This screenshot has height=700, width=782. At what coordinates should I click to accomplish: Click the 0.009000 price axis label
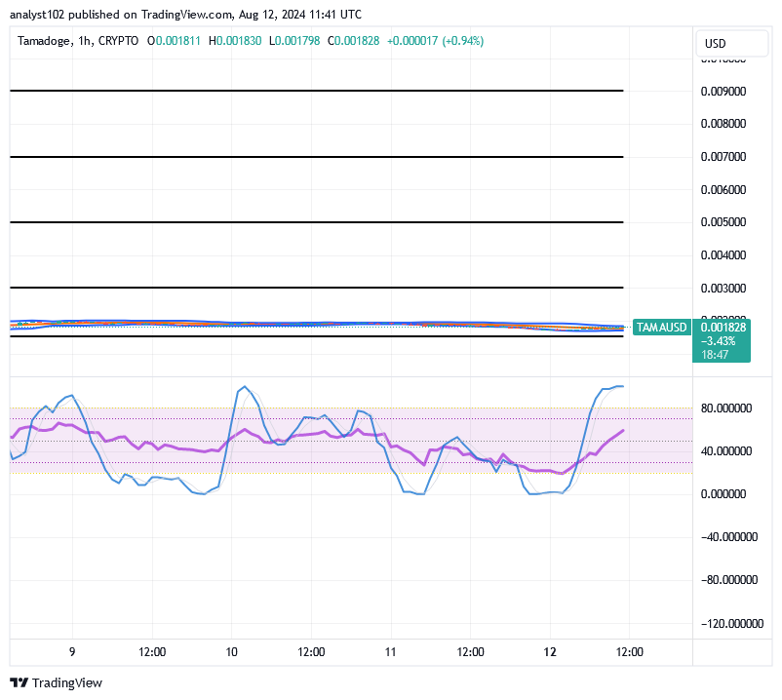[x=723, y=92]
